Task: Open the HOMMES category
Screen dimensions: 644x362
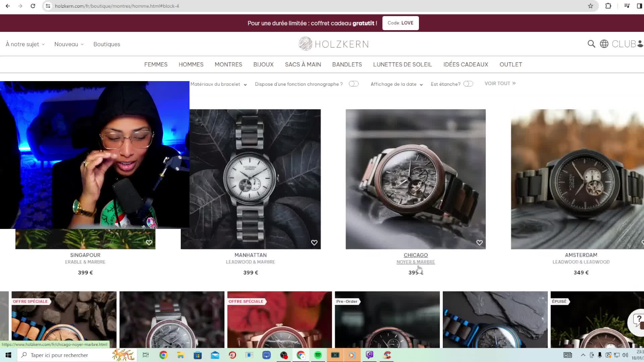Action: pyautogui.click(x=191, y=64)
